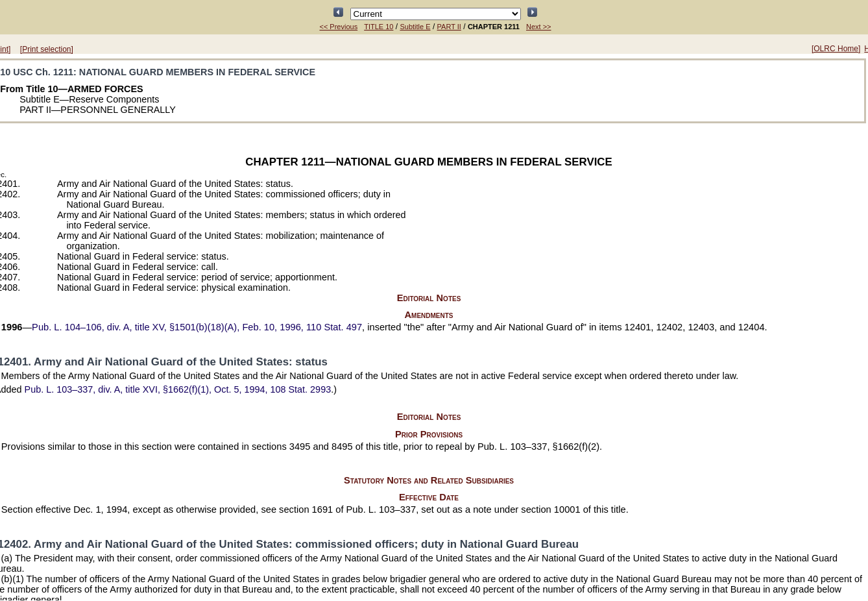Click the next version arrow icon
The image size is (868, 601).
click(x=532, y=12)
